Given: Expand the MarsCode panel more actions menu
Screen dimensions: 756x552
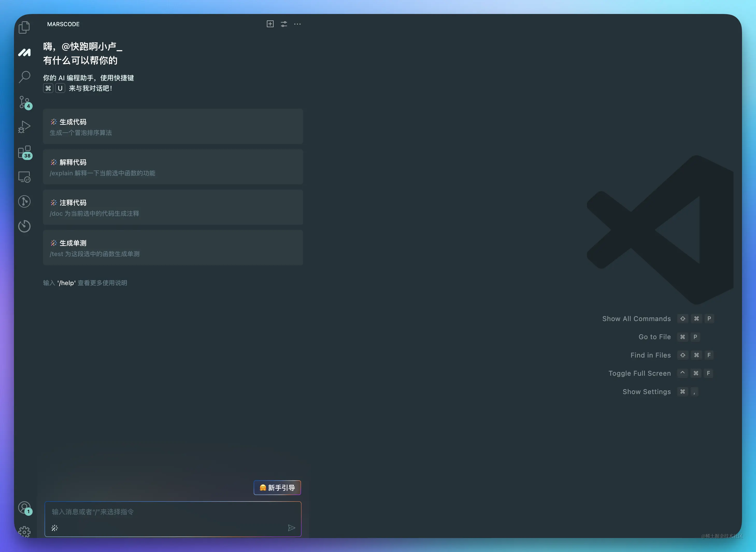Looking at the screenshot, I should pyautogui.click(x=297, y=24).
